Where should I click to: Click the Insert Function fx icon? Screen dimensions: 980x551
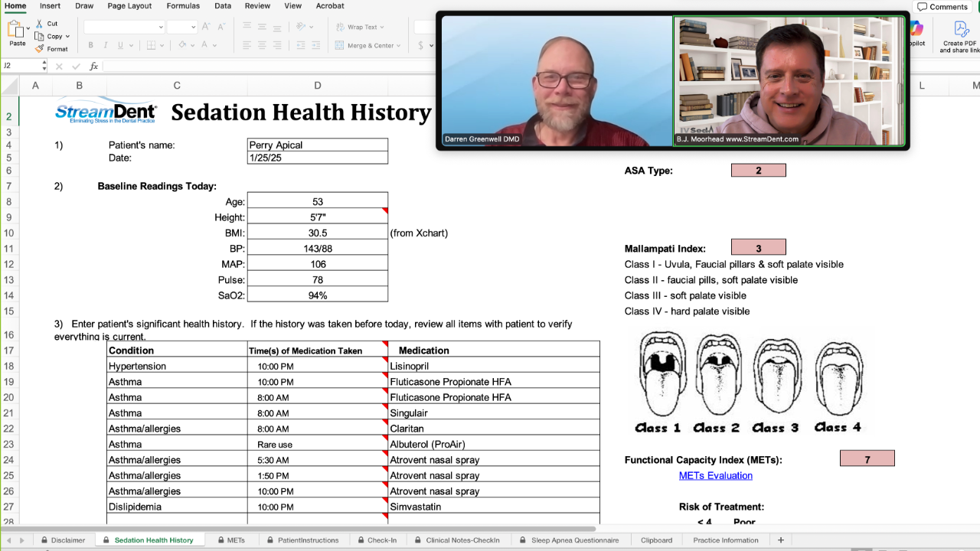[x=93, y=66]
